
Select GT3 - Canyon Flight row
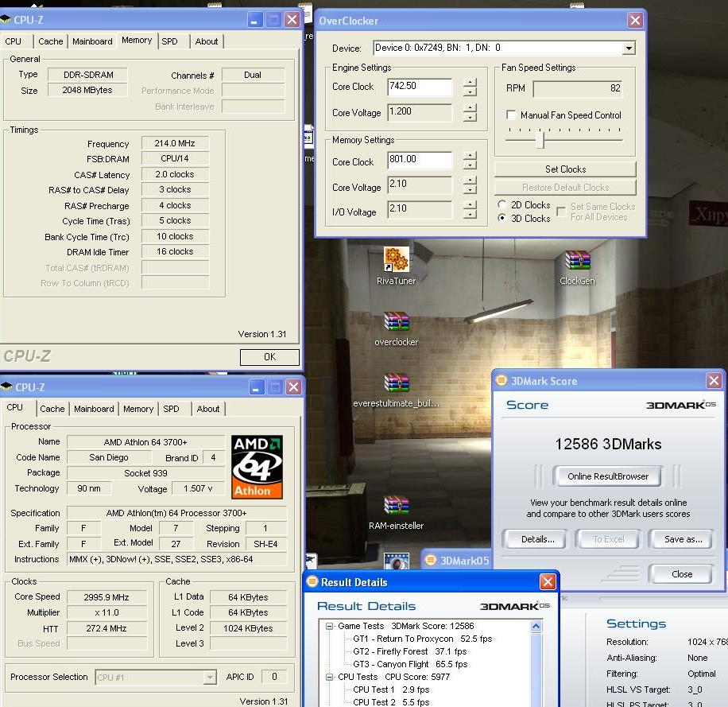click(410, 664)
